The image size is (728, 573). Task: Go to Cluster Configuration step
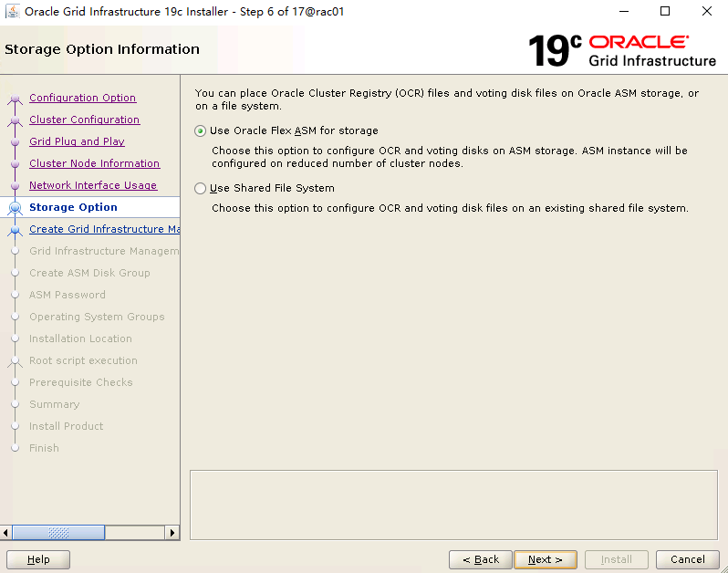click(x=85, y=120)
